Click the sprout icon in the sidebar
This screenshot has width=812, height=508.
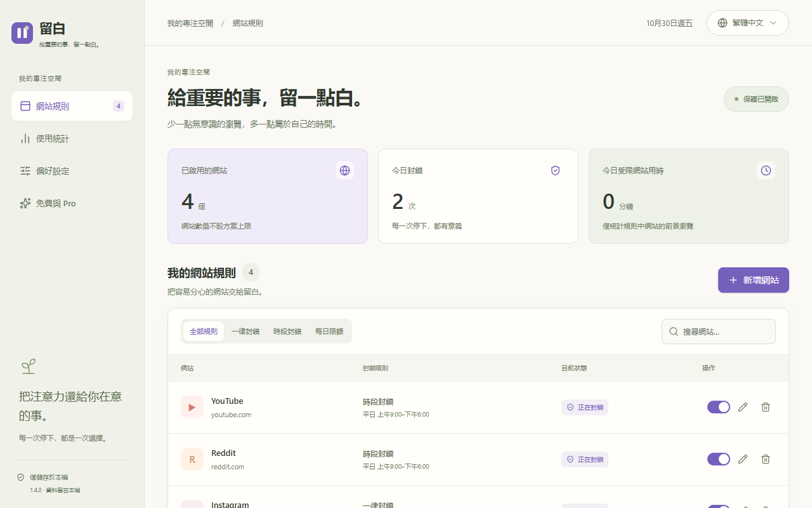(28, 366)
